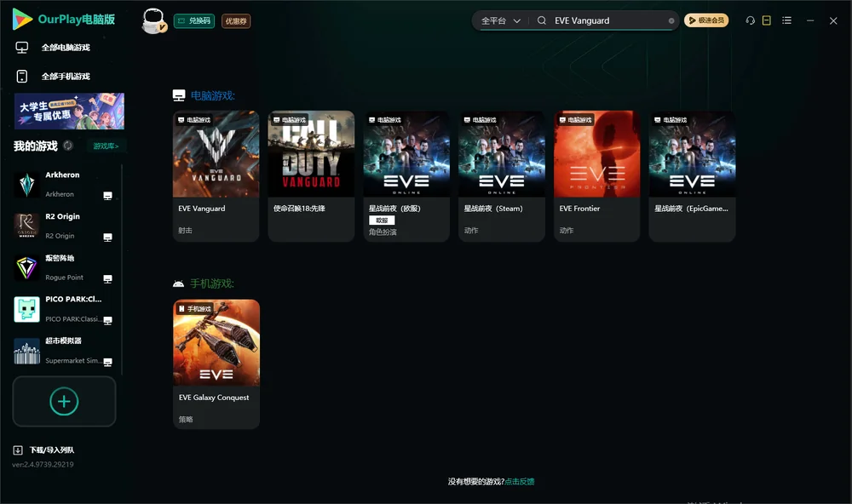Click the 欧服 server tag
Screen dimensions: 852x504
point(382,220)
